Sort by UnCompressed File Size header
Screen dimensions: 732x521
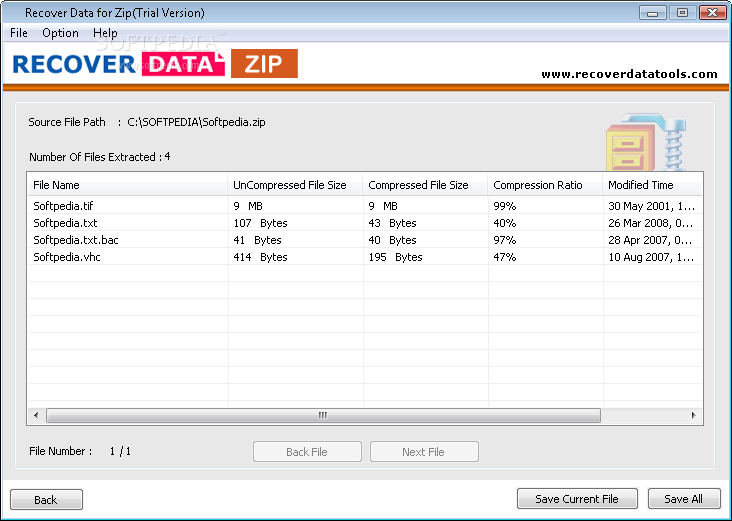[x=295, y=185]
